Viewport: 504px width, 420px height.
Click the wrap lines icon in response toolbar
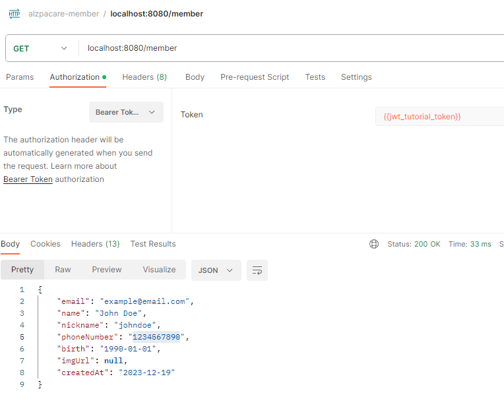click(257, 270)
